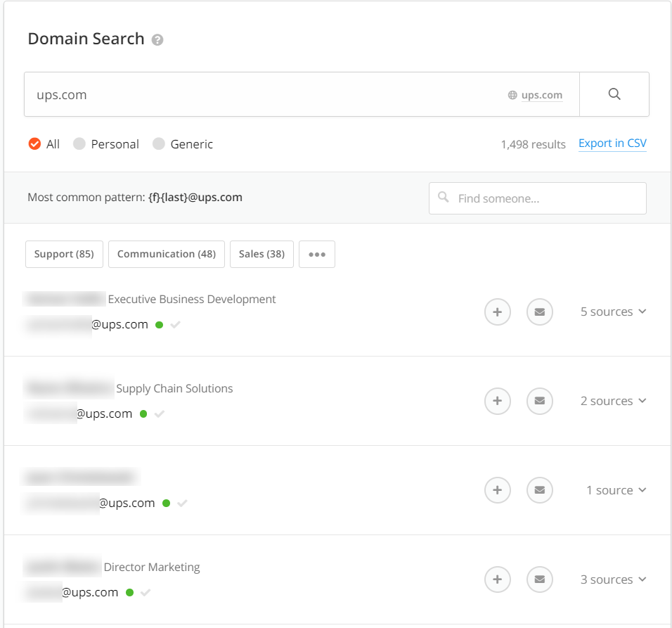Add the Director Marketing contact
The image size is (672, 628).
pyautogui.click(x=497, y=579)
